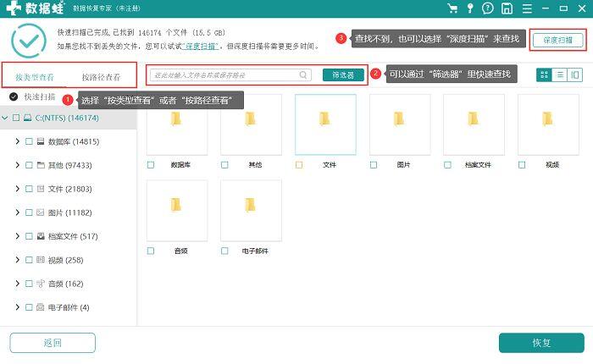Expand the 其他 (97433) node
This screenshot has height=364, width=593.
coord(18,165)
